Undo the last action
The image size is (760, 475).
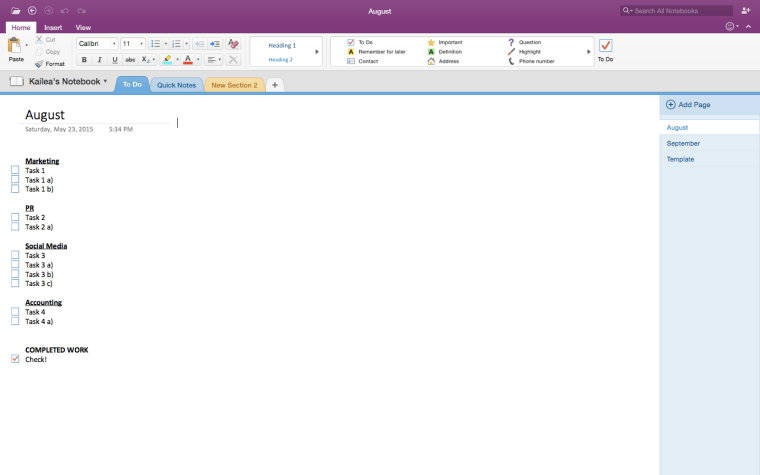tap(64, 11)
